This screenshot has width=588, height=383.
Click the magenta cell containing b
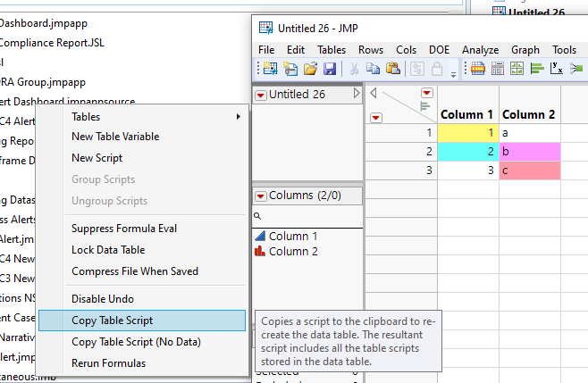pos(530,152)
